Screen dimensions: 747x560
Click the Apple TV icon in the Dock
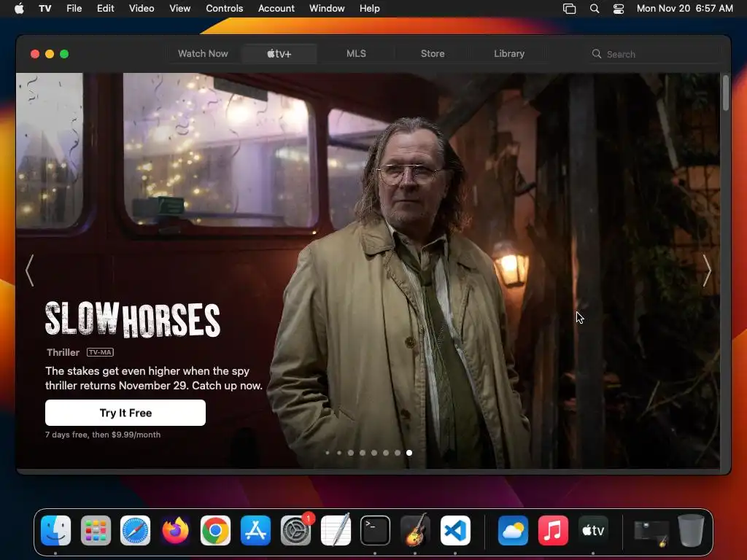tap(593, 530)
